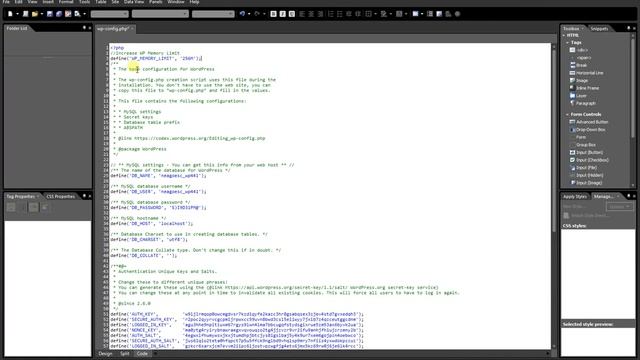This screenshot has height=360, width=640.
Task: Open the Edit menu
Action: (x=19, y=2)
